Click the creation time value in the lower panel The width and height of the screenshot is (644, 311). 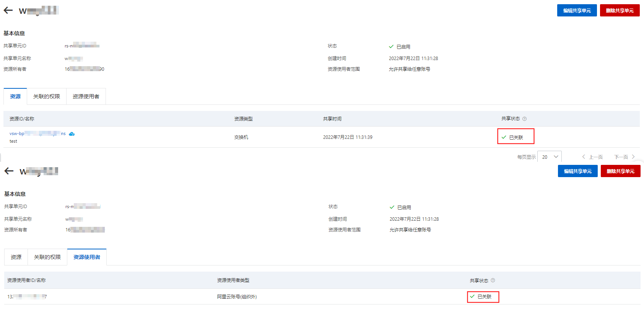[414, 219]
